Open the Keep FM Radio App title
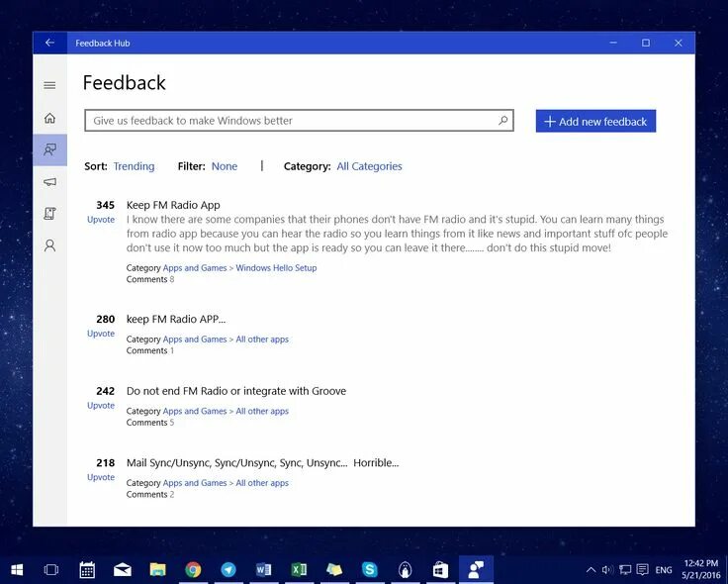The image size is (728, 584). tap(173, 205)
